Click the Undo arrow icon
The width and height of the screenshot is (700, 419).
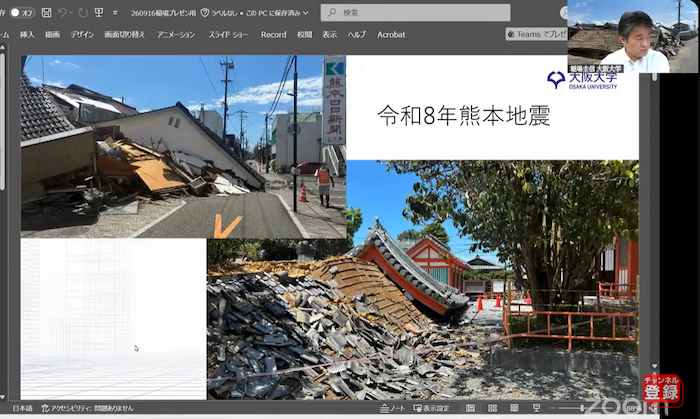pyautogui.click(x=62, y=12)
